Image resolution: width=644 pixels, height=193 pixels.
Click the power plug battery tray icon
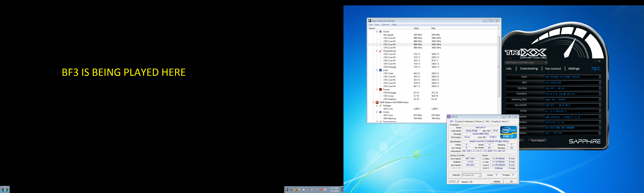pos(304,190)
